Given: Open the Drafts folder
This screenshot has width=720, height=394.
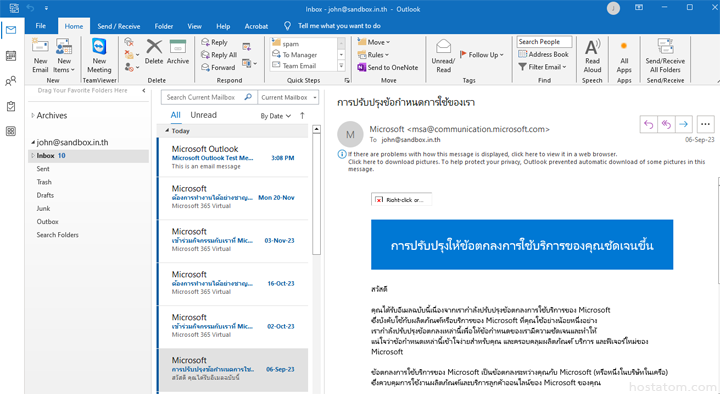Looking at the screenshot, I should [x=45, y=196].
